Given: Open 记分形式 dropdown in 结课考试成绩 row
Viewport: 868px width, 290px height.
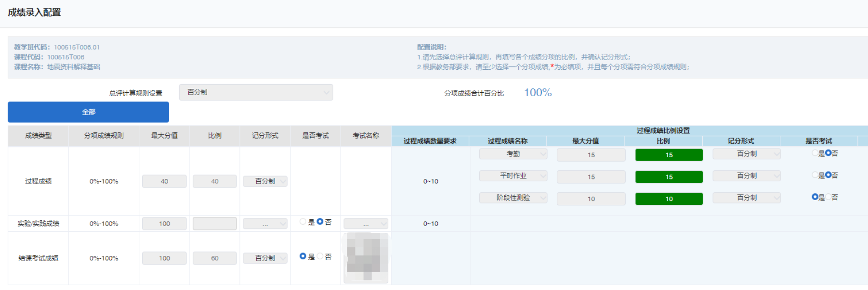Looking at the screenshot, I should click(265, 258).
